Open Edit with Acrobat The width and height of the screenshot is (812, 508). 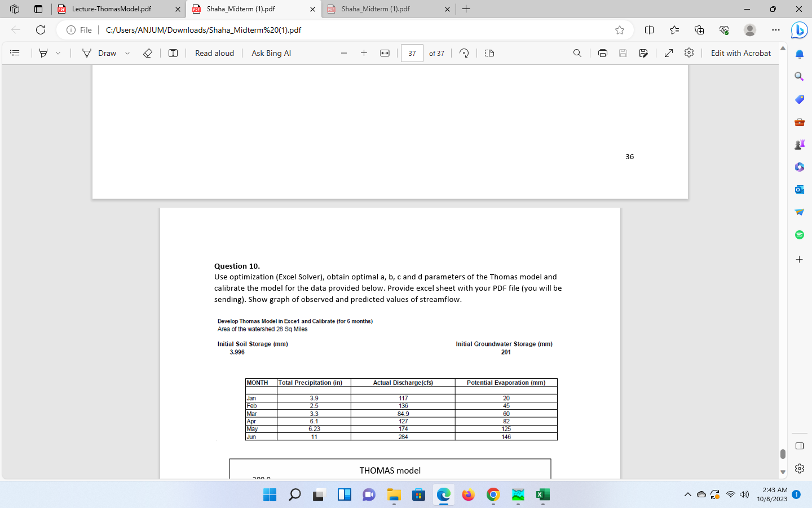(740, 52)
